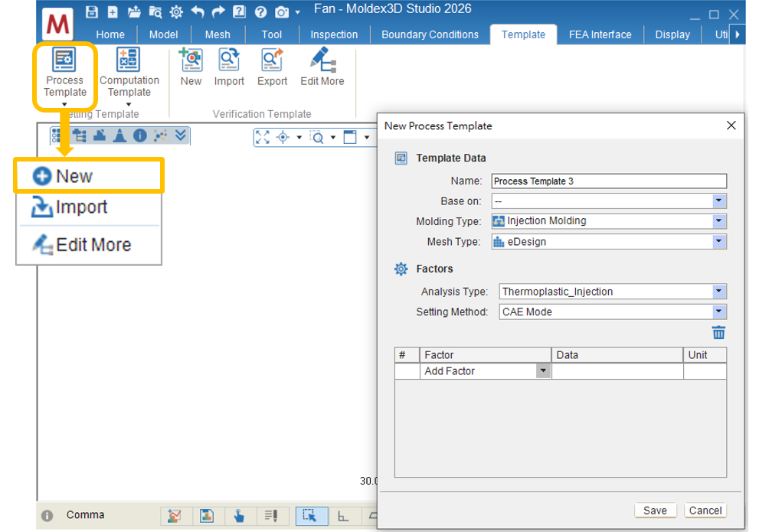Open the Boundary Conditions ribbon tab
Viewport: 759px width, 532px height.
coord(430,34)
